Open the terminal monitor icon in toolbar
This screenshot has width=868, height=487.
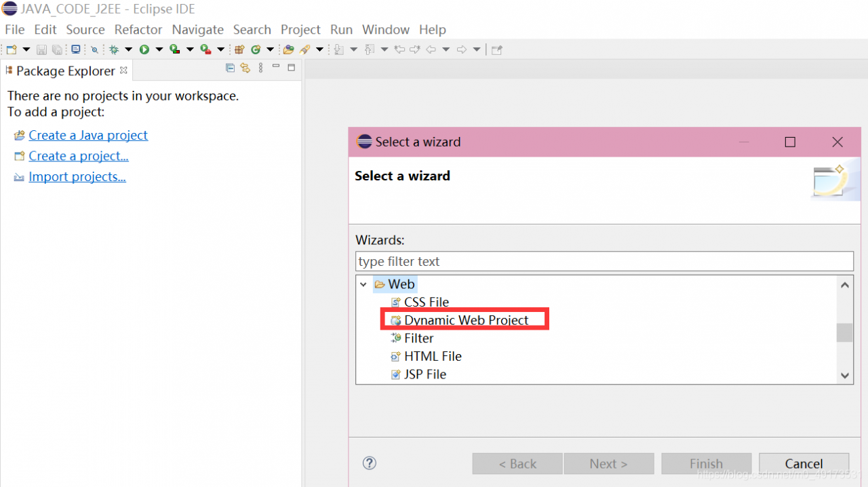tap(75, 50)
